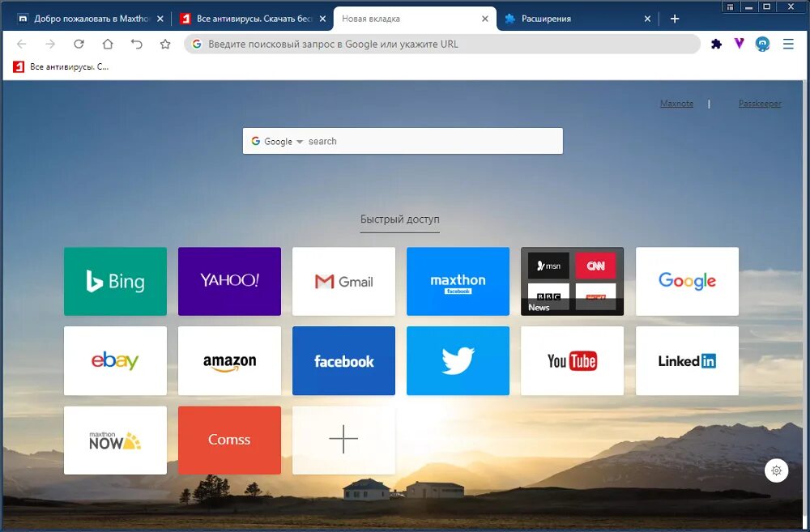Image resolution: width=810 pixels, height=532 pixels.
Task: Focus the page search input field
Action: (433, 141)
